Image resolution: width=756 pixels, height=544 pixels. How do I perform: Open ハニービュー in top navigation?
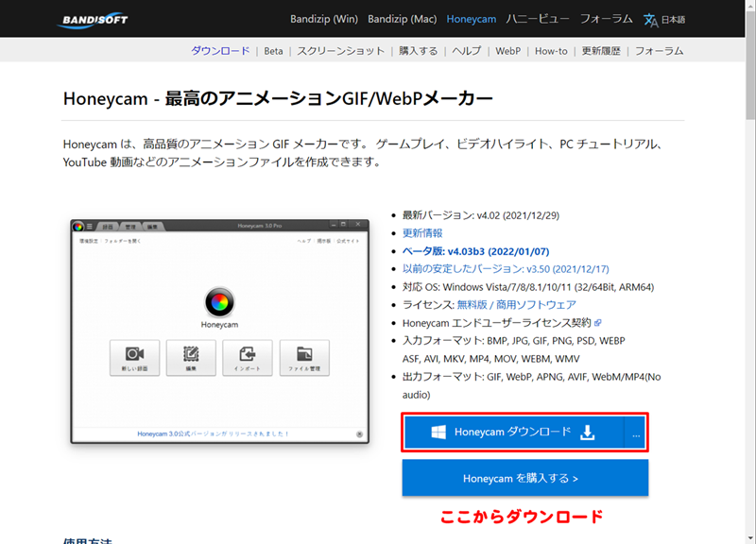(x=537, y=19)
